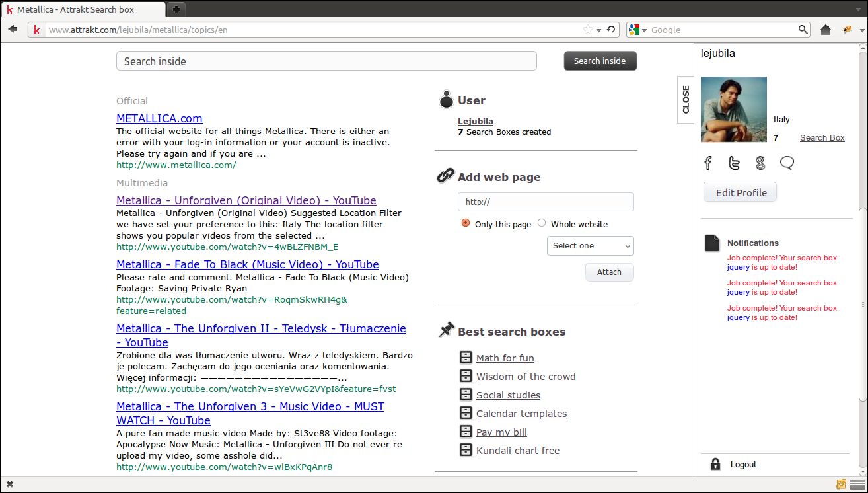Image resolution: width=868 pixels, height=493 pixels.
Task: Click the site favicon in the address bar
Action: (x=37, y=30)
